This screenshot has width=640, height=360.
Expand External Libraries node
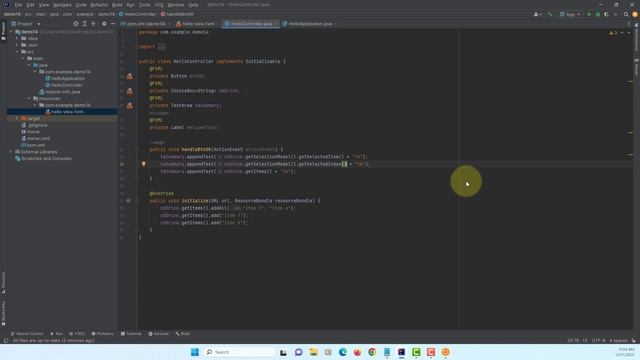(11, 152)
